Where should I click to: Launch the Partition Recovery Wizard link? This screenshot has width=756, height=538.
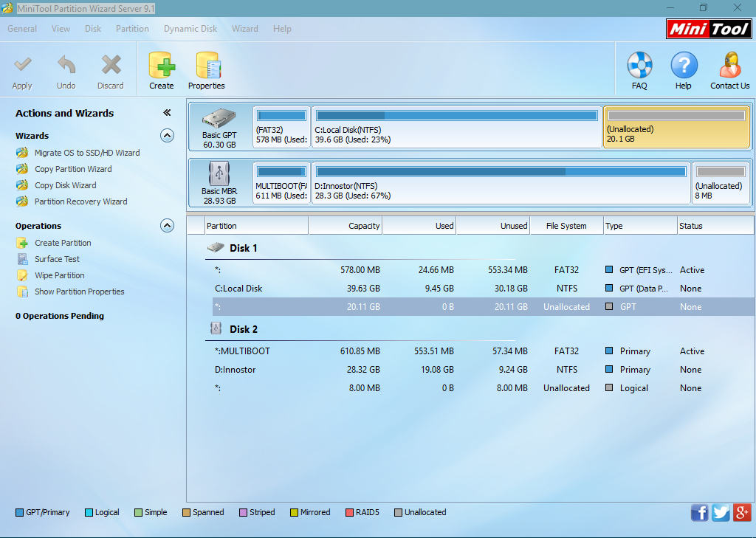[x=81, y=201]
